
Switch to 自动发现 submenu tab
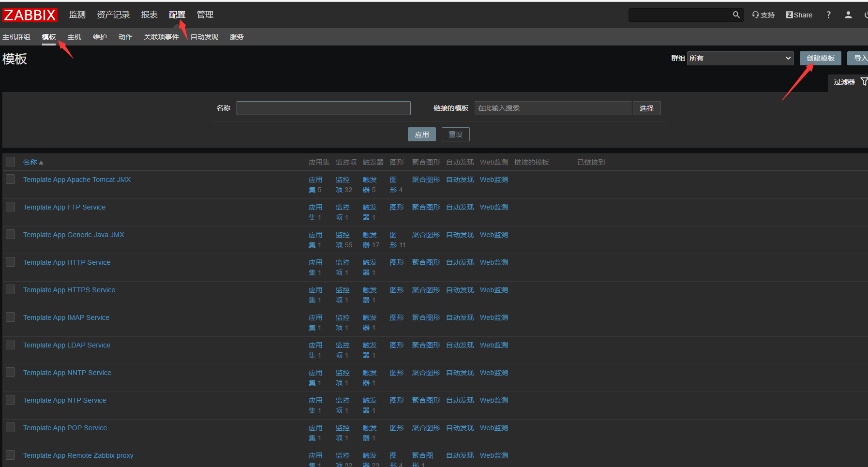204,37
